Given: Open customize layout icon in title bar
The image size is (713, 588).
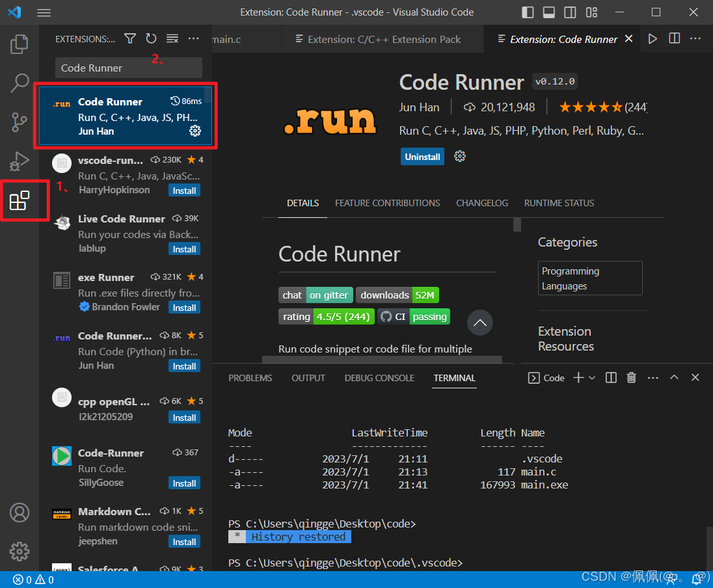Looking at the screenshot, I should [x=591, y=12].
